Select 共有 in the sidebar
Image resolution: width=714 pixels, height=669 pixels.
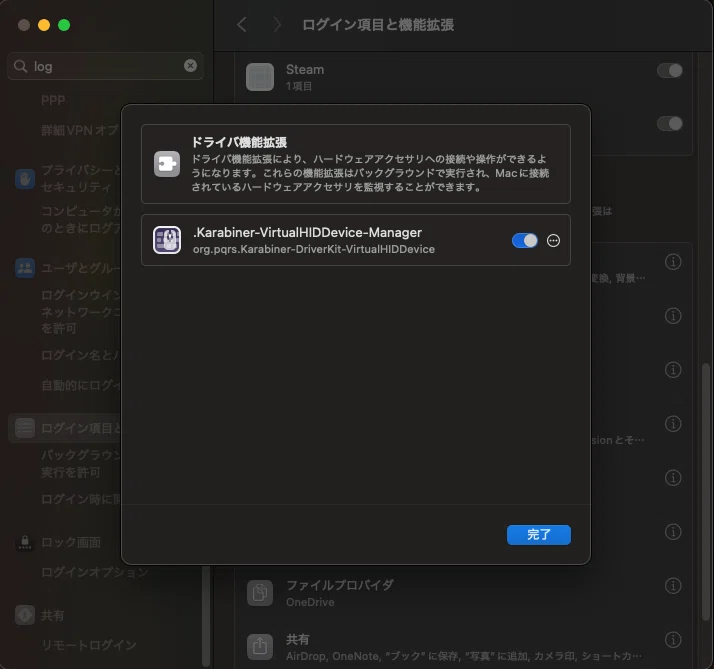point(52,616)
